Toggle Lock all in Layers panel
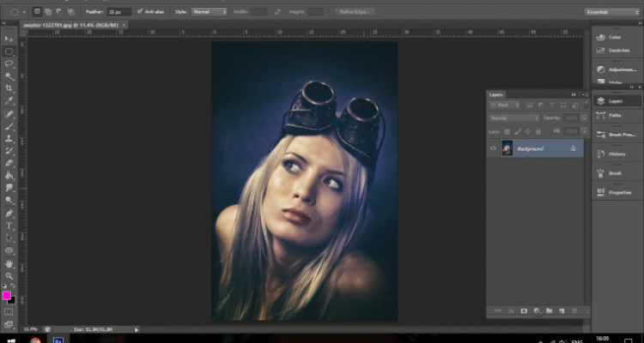The height and width of the screenshot is (343, 644). coord(538,132)
